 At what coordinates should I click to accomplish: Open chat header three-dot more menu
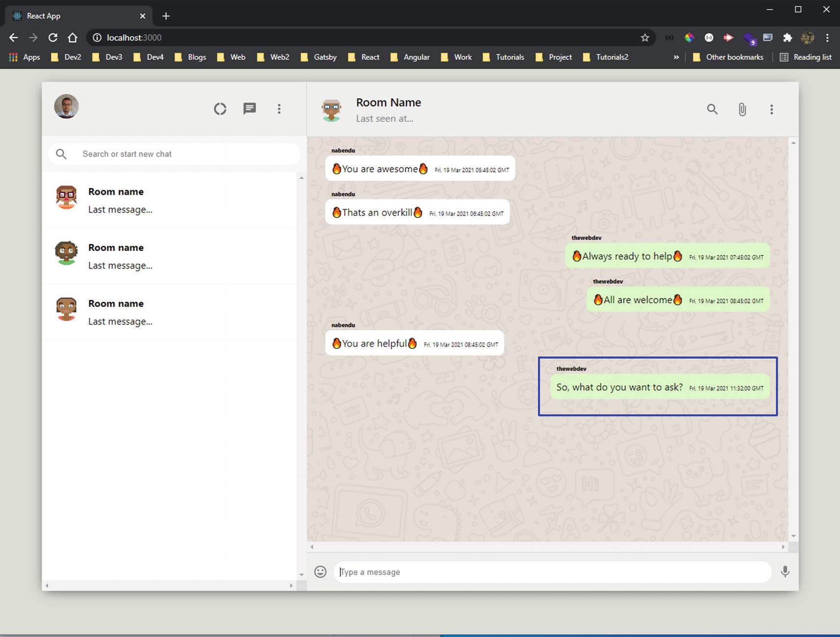(771, 109)
